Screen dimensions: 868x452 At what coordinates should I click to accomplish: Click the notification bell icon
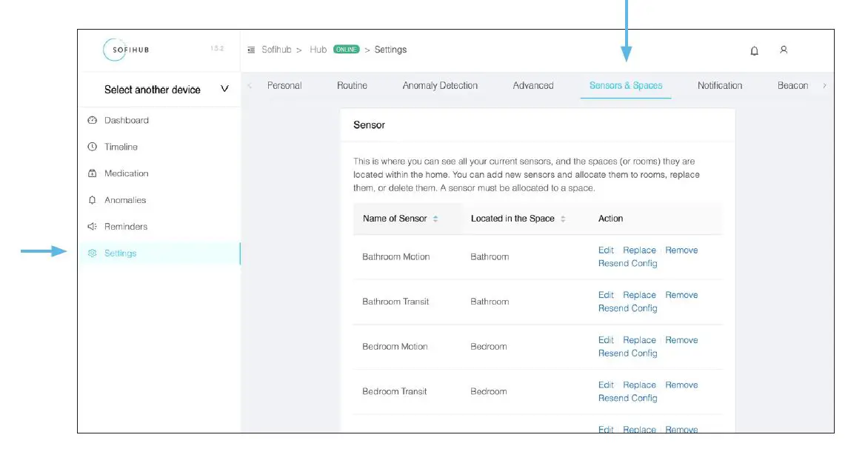(754, 50)
